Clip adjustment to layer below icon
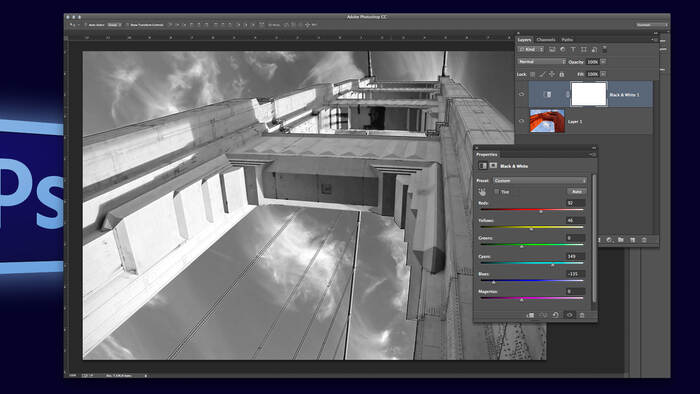The height and width of the screenshot is (394, 700). click(530, 315)
